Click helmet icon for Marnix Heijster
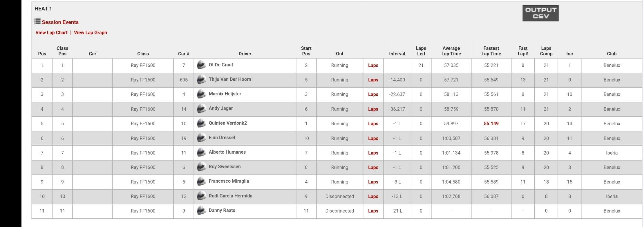The height and width of the screenshot is (227, 644). tap(201, 94)
